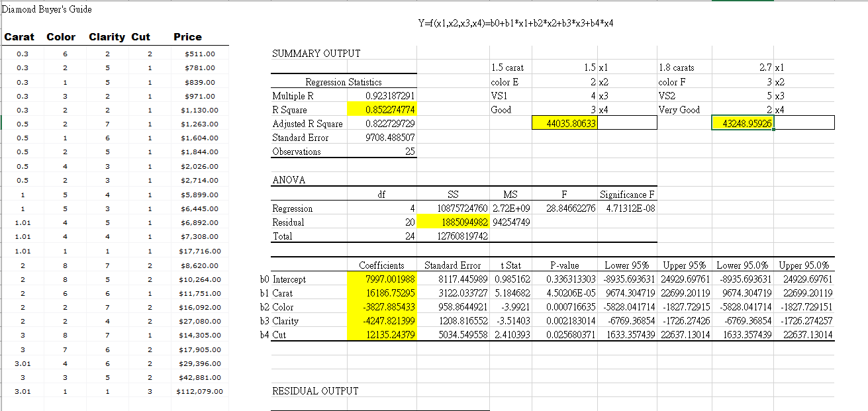Click the b0 Intercept row label

(x=283, y=279)
